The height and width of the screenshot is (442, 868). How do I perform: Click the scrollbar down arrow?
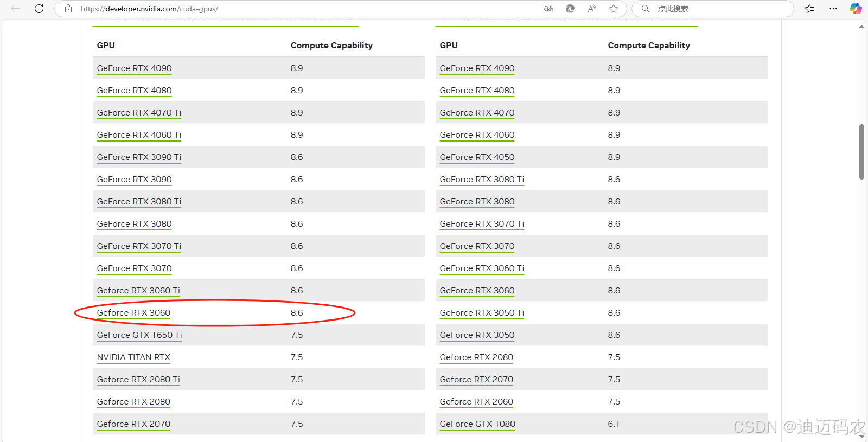click(x=861, y=436)
